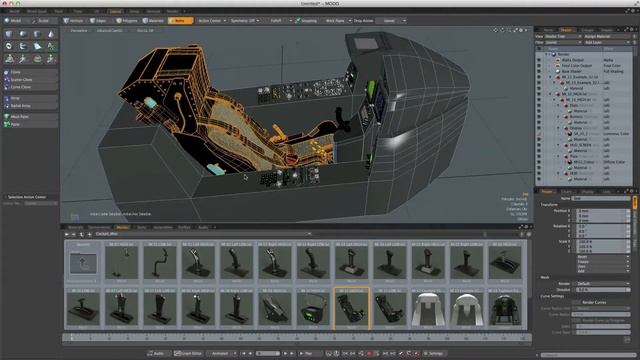Select the torus primitive tool icon
Image resolution: width=640 pixels, height=360 pixels.
click(x=9, y=46)
